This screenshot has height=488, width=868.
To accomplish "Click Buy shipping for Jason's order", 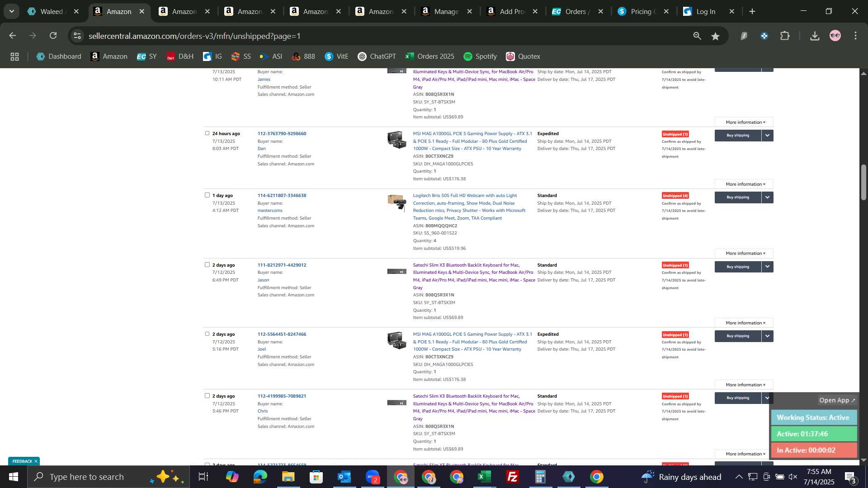I will [738, 267].
